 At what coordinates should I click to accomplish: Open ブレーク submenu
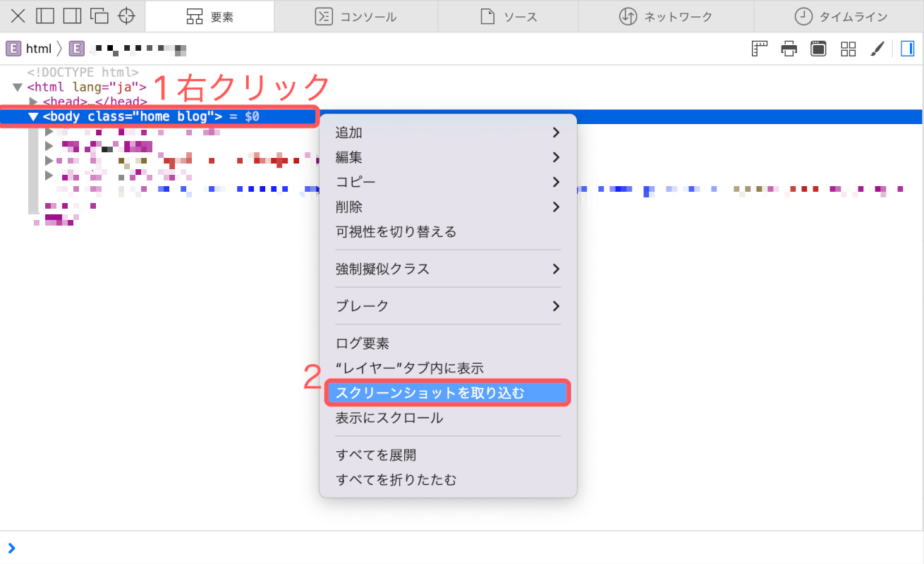448,306
